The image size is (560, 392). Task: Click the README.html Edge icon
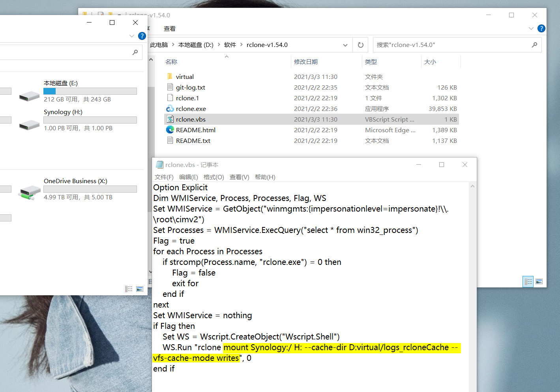[x=170, y=130]
